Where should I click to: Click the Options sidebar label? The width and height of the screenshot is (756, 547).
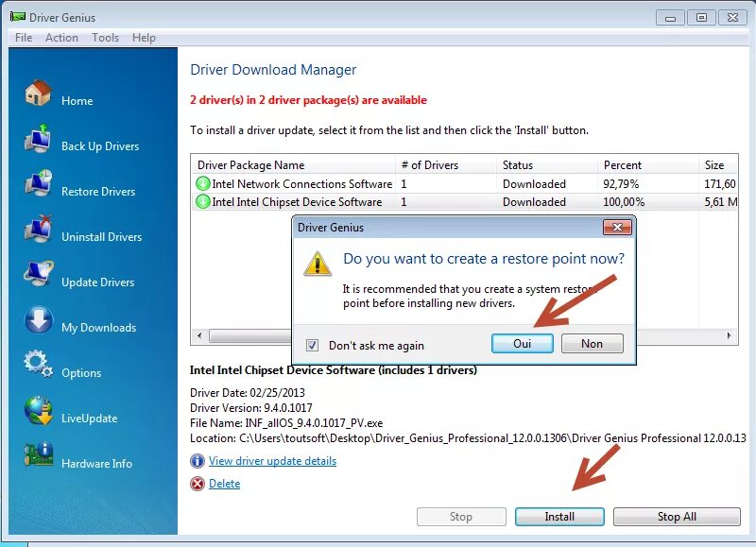(81, 373)
